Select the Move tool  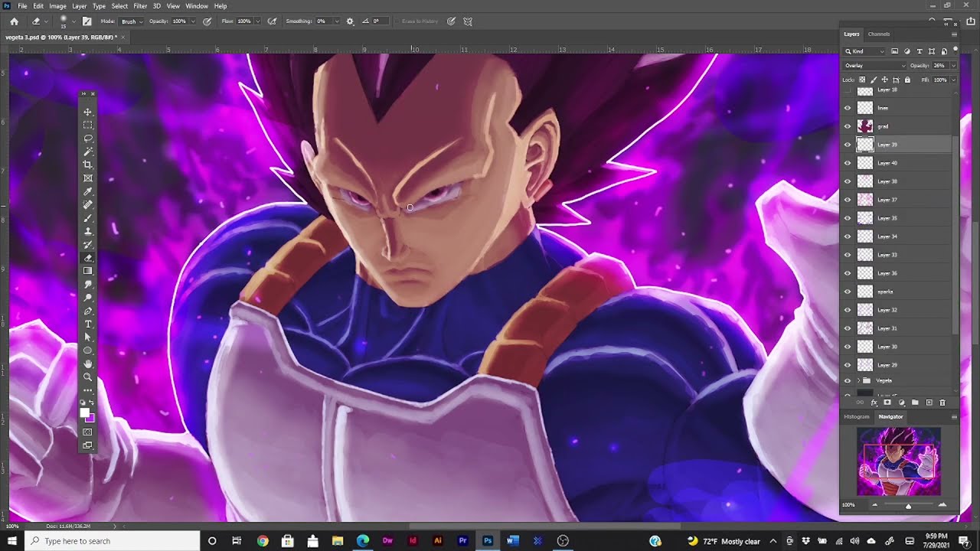[87, 112]
